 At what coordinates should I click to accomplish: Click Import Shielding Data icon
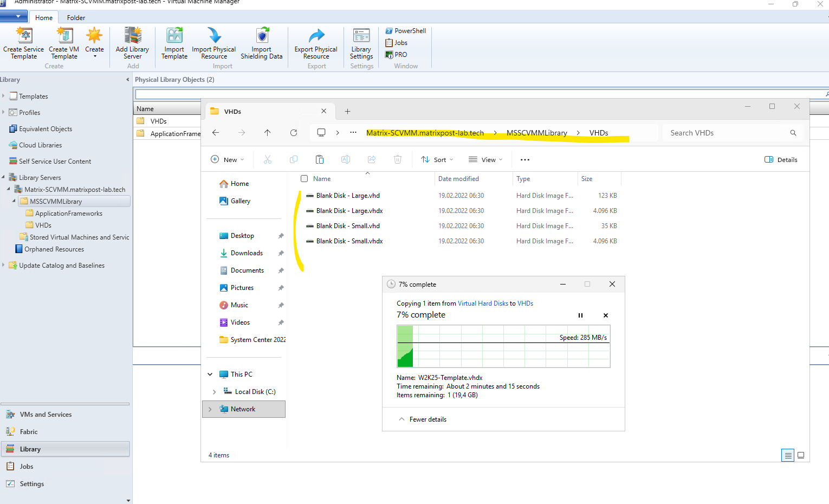pyautogui.click(x=262, y=43)
